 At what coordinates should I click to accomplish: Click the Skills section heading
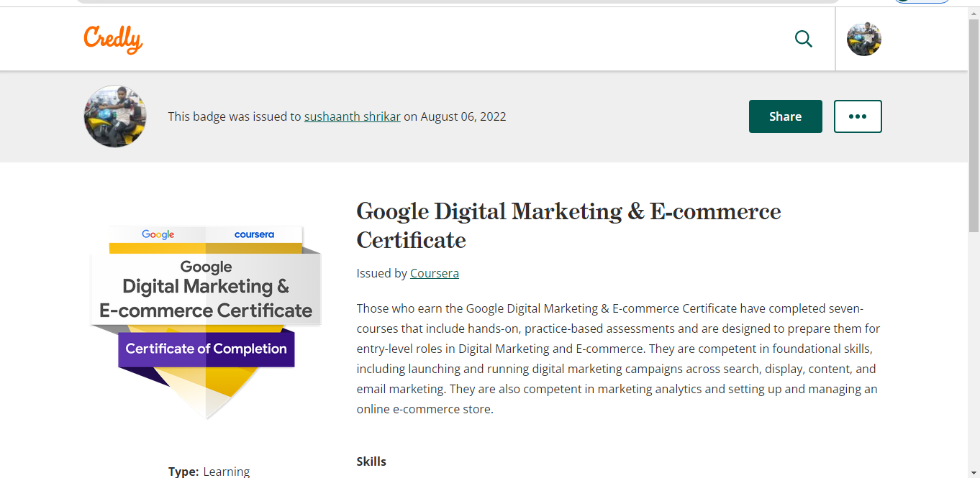(371, 461)
